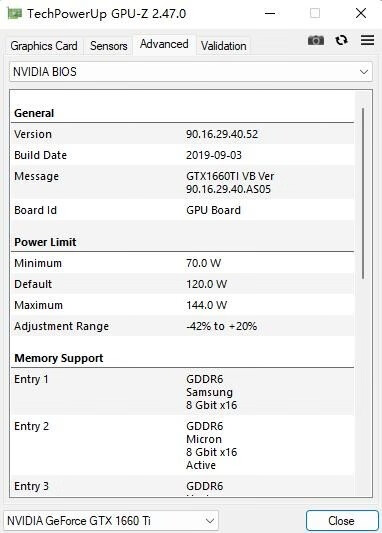The image size is (382, 533).
Task: Click the Close button
Action: (x=341, y=521)
